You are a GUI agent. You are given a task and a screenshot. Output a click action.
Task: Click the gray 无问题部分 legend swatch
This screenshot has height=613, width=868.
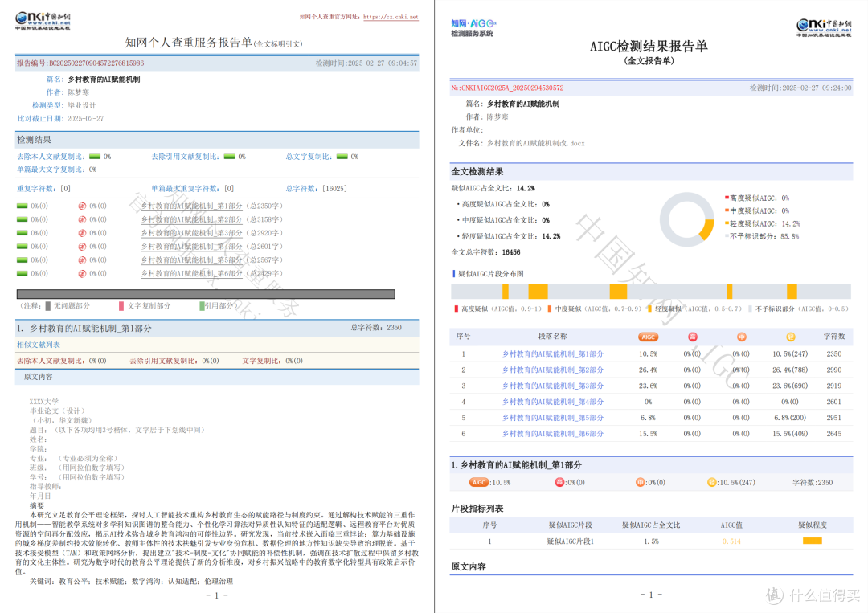[48, 306]
